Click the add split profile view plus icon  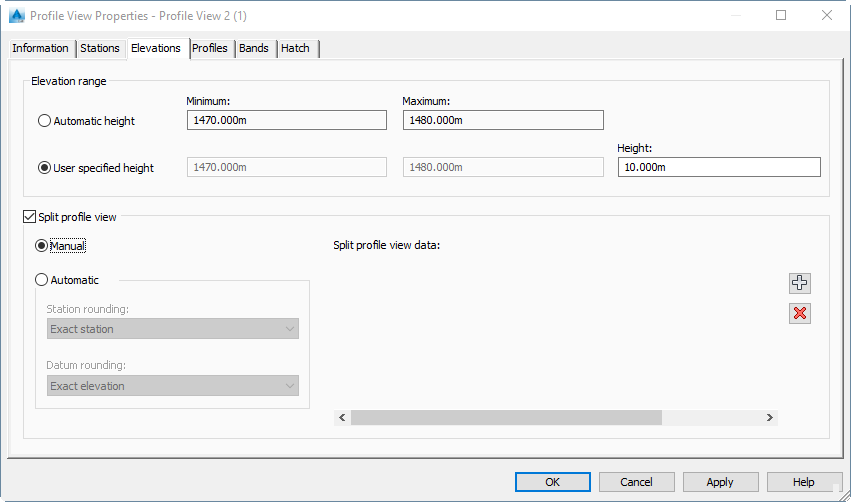click(799, 283)
